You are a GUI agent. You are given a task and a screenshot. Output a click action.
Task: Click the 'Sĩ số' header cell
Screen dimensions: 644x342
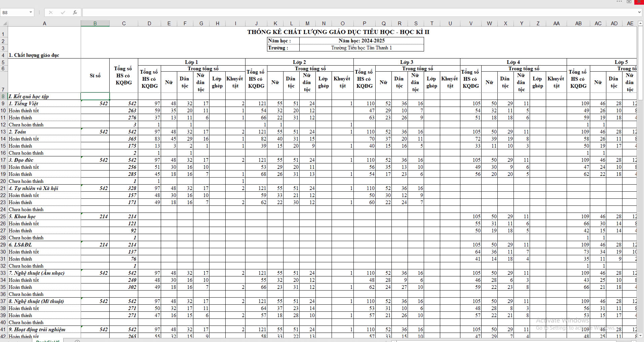pos(95,76)
